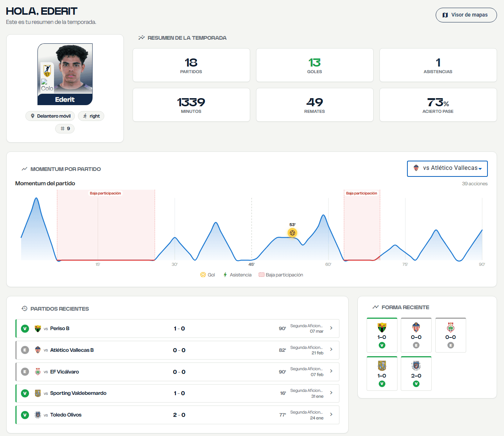
Task: Click the Atlético Vallecas crest in the dropdown
Action: click(416, 168)
